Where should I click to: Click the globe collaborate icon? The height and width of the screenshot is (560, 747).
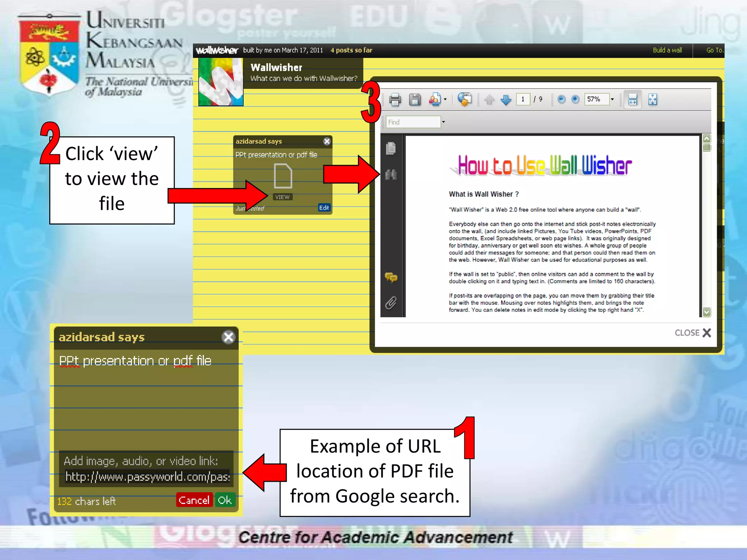point(465,99)
